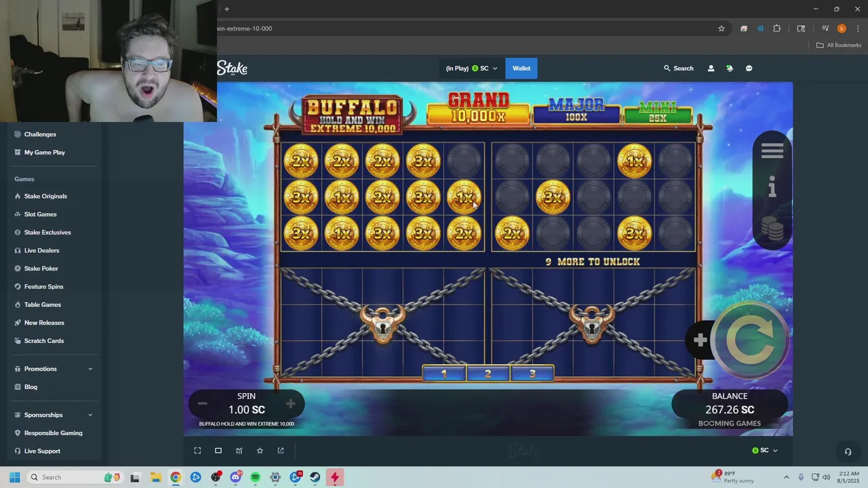Open Stake site Search
The width and height of the screenshot is (868, 488).
[x=678, y=68]
